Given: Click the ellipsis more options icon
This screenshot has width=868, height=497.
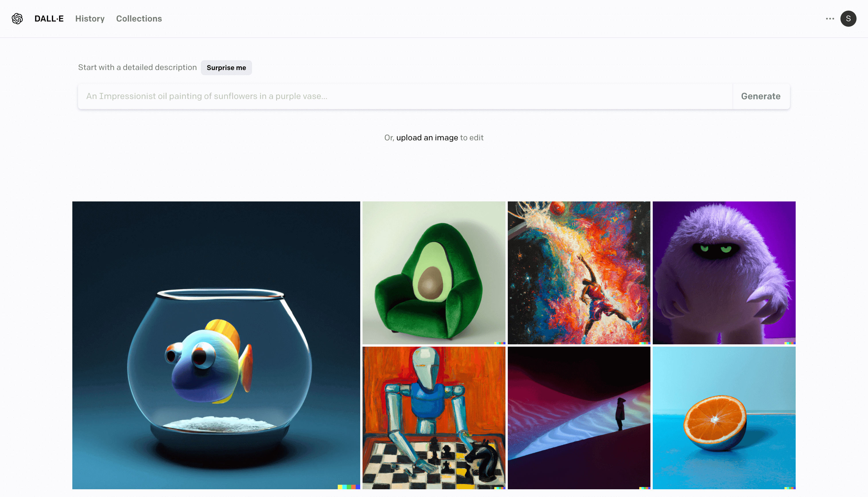Looking at the screenshot, I should (x=830, y=18).
